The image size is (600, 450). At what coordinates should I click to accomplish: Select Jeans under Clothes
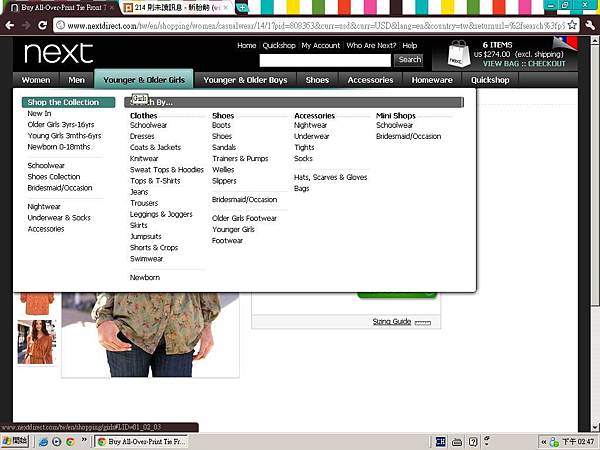click(139, 192)
